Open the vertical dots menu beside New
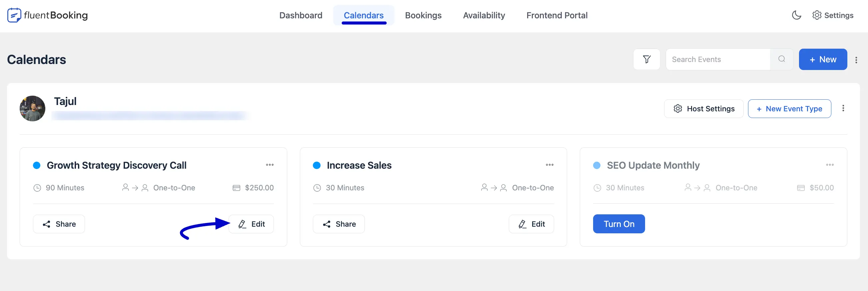 (856, 60)
